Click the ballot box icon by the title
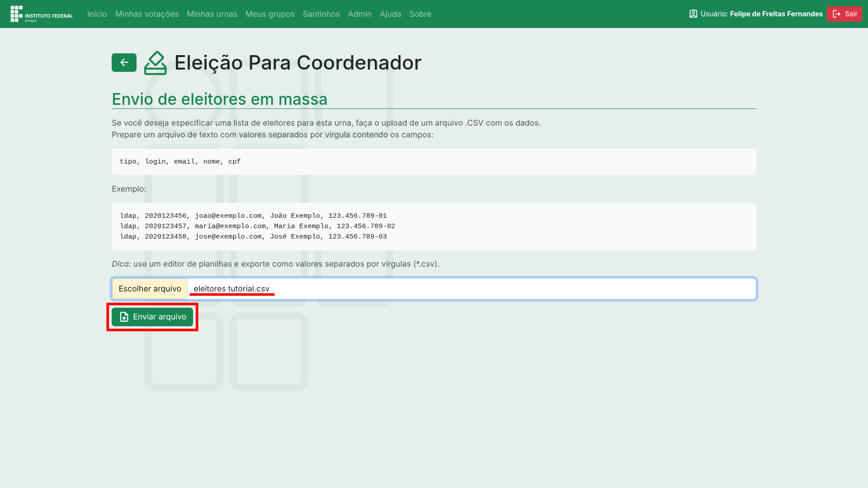 point(155,63)
